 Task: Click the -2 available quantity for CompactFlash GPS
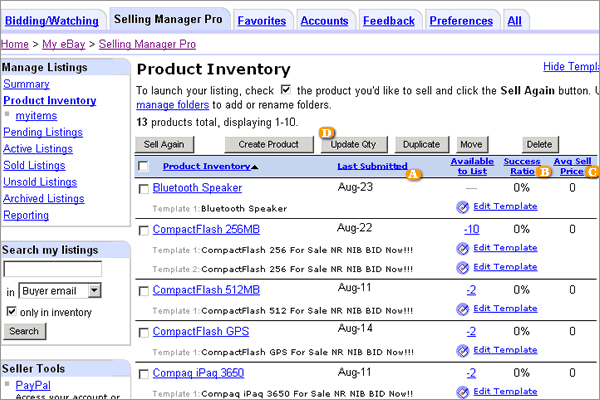(471, 331)
